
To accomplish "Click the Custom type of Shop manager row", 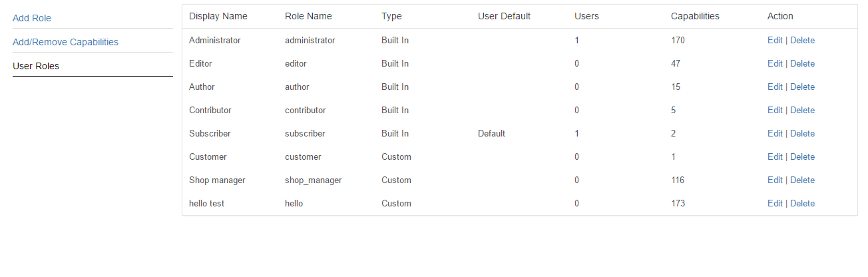I will point(396,180).
